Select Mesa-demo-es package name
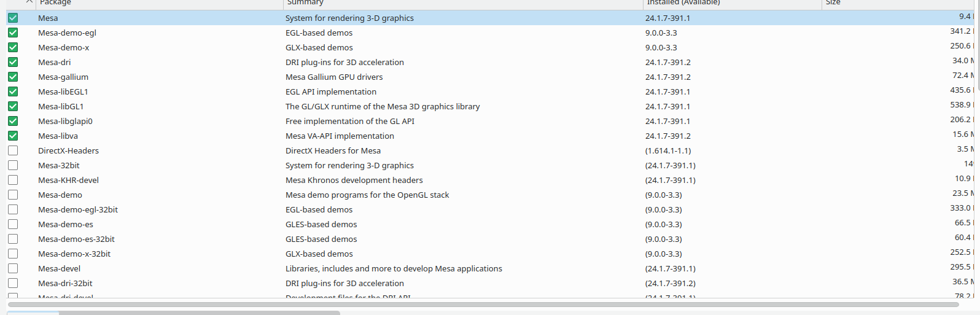The width and height of the screenshot is (980, 315). [x=66, y=224]
